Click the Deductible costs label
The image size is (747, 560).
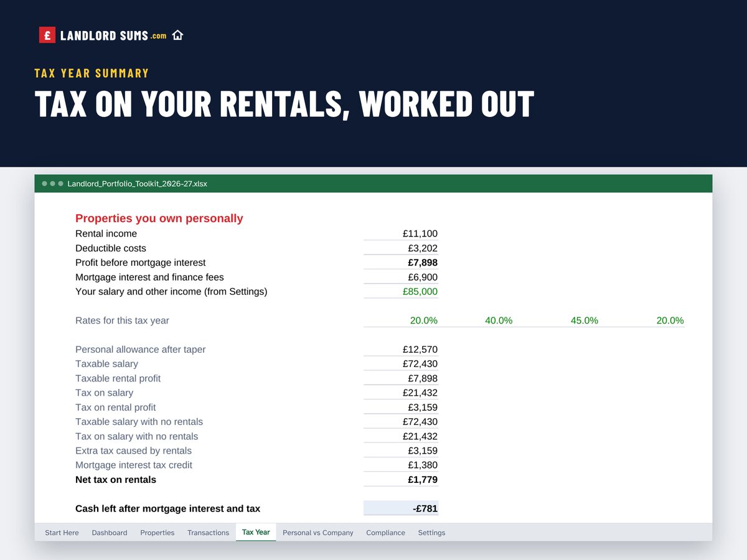(111, 248)
